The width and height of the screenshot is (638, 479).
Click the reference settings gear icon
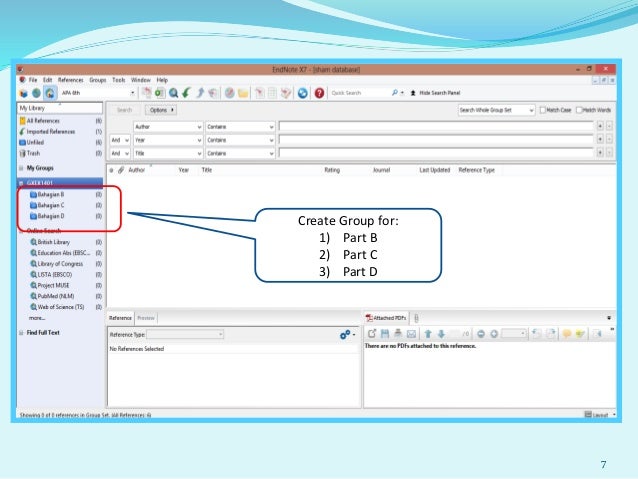click(x=345, y=334)
